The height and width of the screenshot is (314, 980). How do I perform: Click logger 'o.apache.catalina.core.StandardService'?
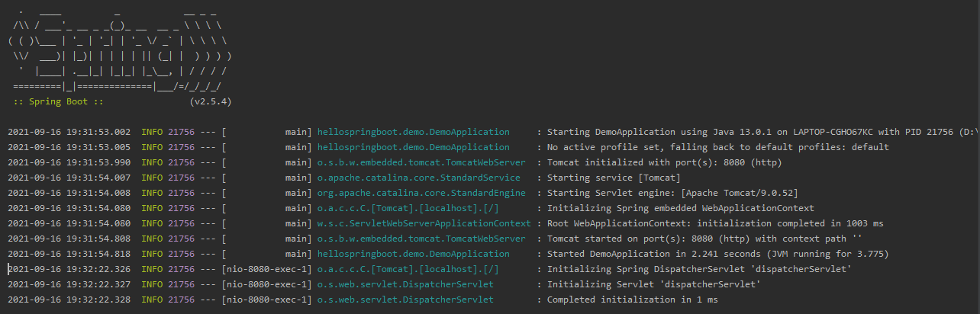(x=418, y=178)
